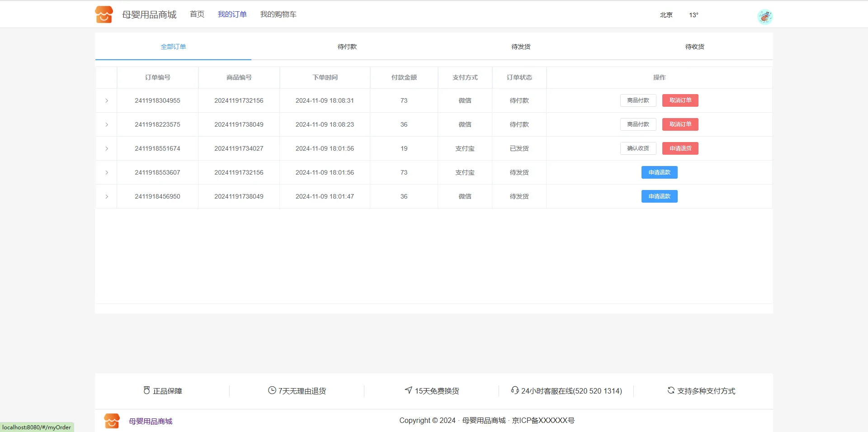Open the user avatar in top right
This screenshot has height=432, width=868.
[764, 17]
